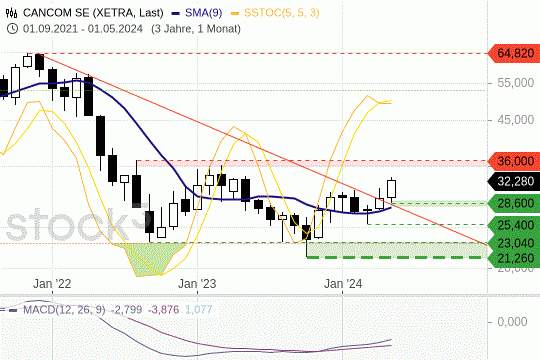The image size is (540, 360).
Task: Select the green 28,600 support label
Action: tap(514, 203)
